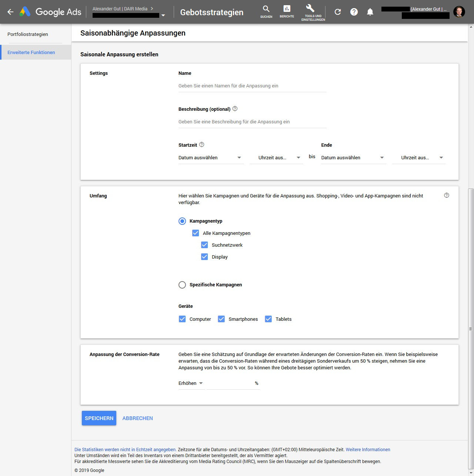Viewport: 474px width, 476px height.
Task: Click the Speichern button
Action: point(99,418)
